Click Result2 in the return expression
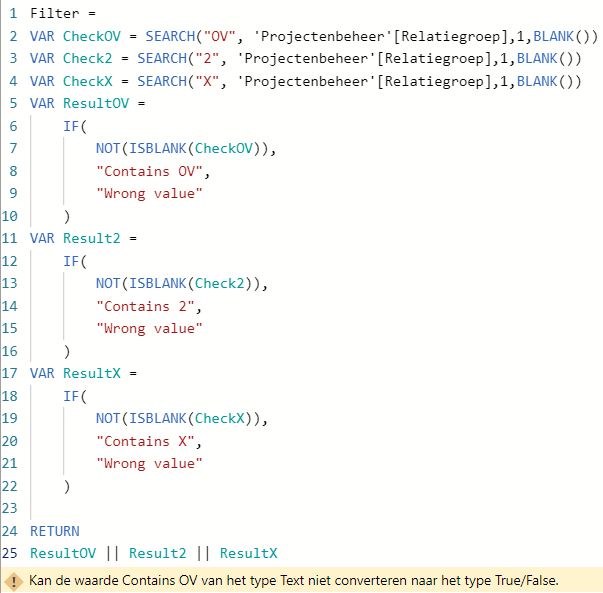Viewport: 603px width, 593px height. 158,553
